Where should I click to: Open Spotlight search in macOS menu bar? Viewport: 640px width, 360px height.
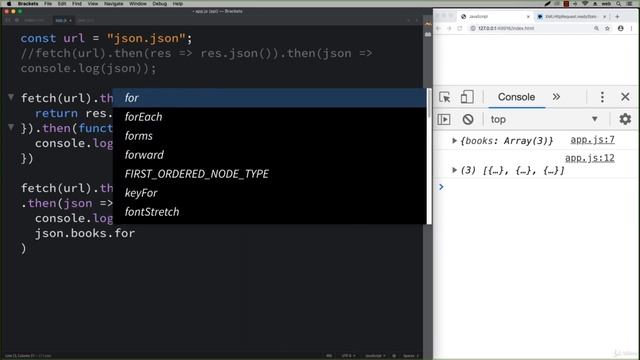[619, 4]
